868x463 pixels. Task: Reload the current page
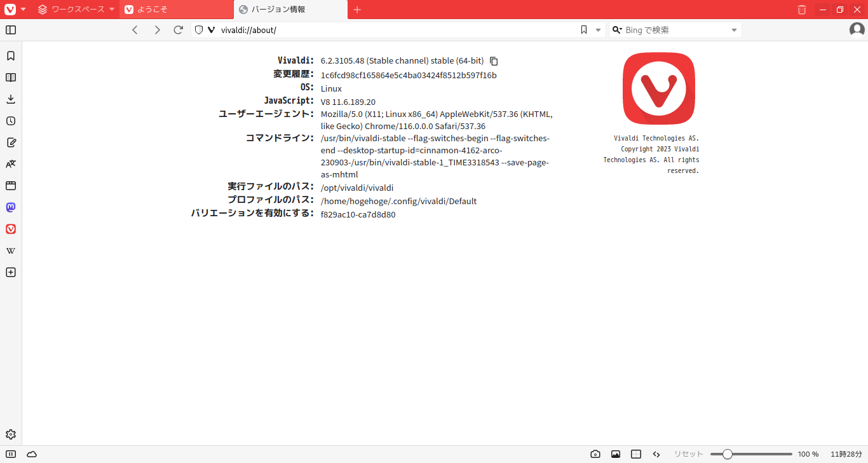179,30
